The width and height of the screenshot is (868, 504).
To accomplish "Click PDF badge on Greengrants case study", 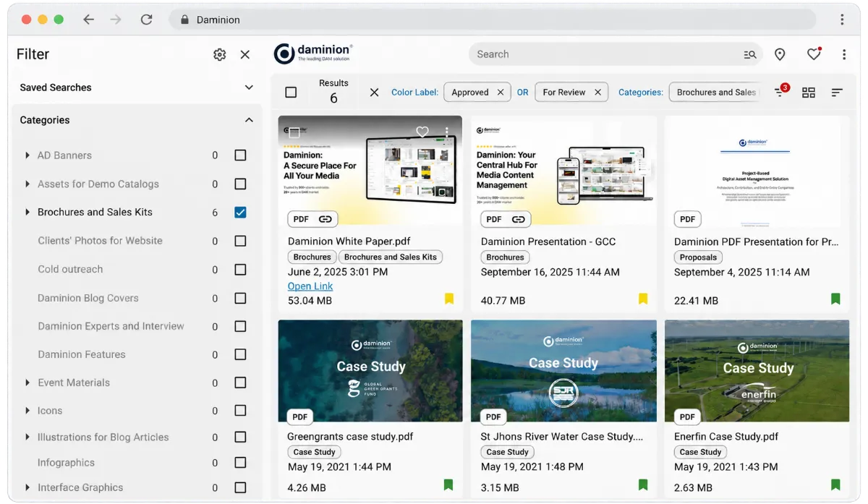I will click(300, 417).
